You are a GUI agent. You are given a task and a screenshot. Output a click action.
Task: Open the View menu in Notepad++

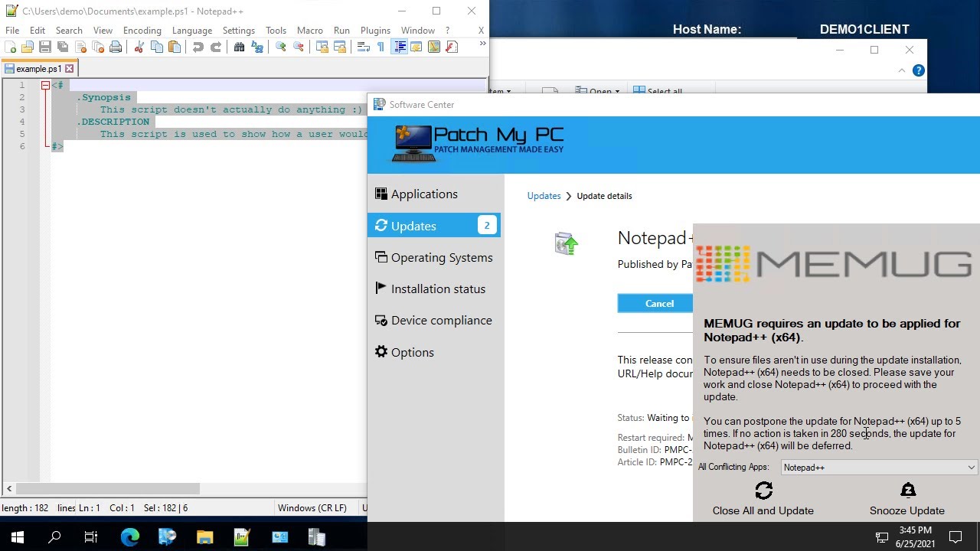(x=103, y=31)
